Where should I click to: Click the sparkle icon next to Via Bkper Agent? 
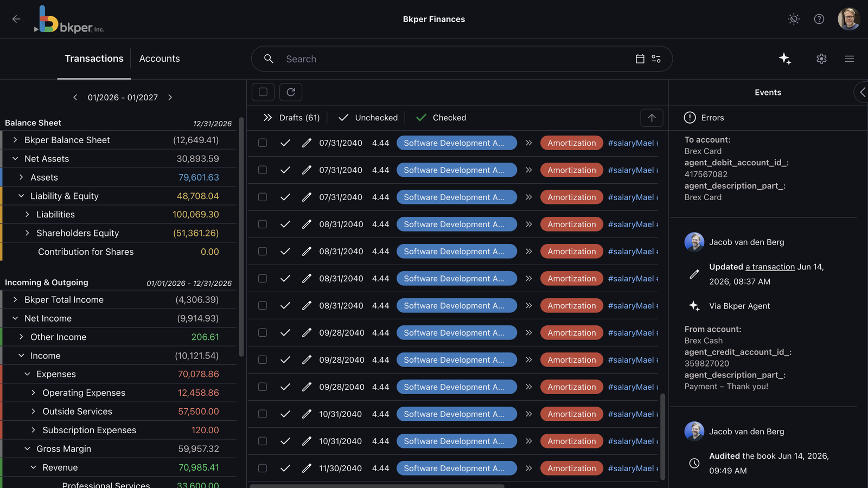[x=694, y=306]
